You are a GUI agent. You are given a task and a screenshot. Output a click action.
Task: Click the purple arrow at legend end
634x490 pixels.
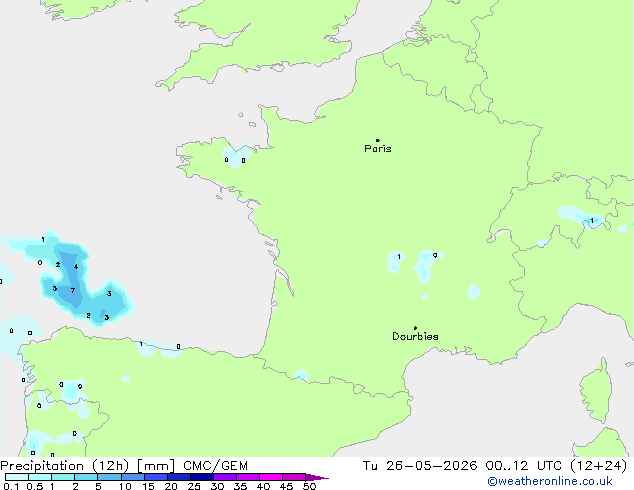coord(317,477)
